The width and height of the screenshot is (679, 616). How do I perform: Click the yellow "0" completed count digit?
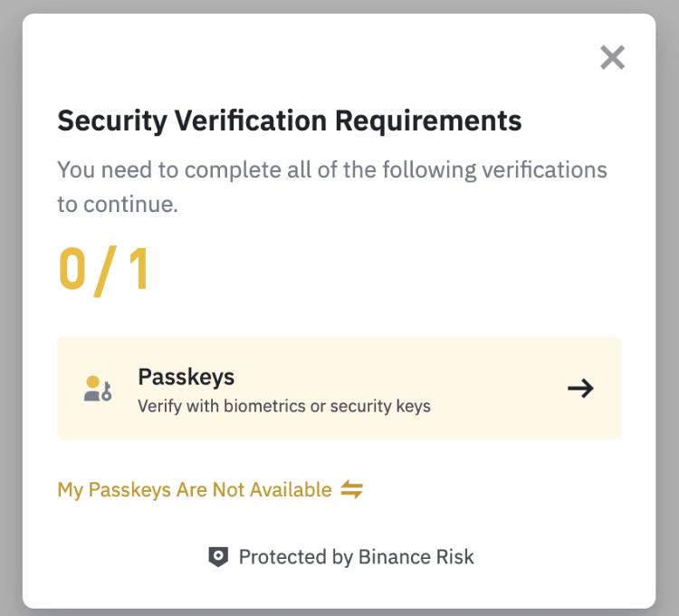pos(72,270)
